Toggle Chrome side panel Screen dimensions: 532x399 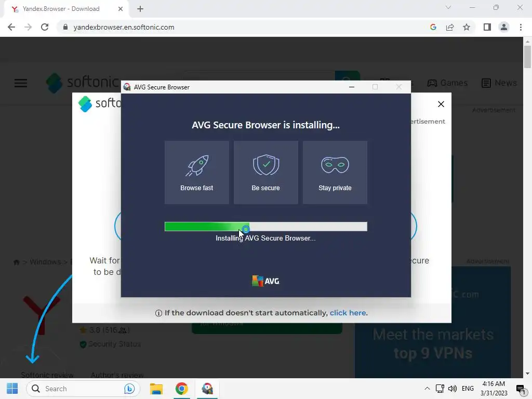(x=487, y=27)
